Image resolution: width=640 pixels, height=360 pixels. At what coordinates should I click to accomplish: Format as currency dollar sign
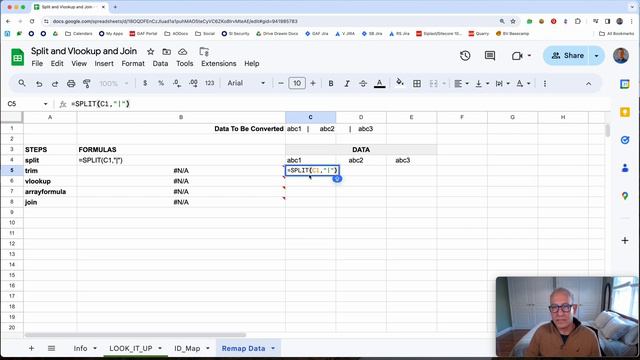pos(145,83)
